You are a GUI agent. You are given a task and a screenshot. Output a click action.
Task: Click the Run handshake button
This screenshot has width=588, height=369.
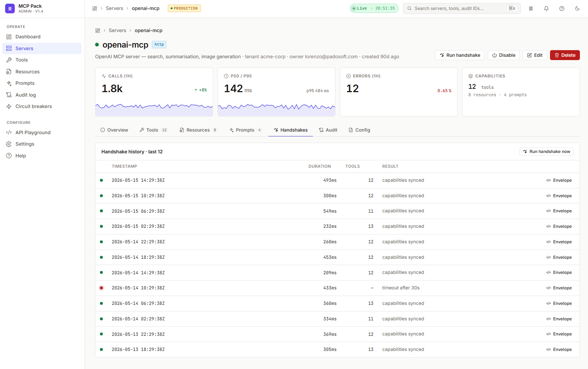coord(460,55)
